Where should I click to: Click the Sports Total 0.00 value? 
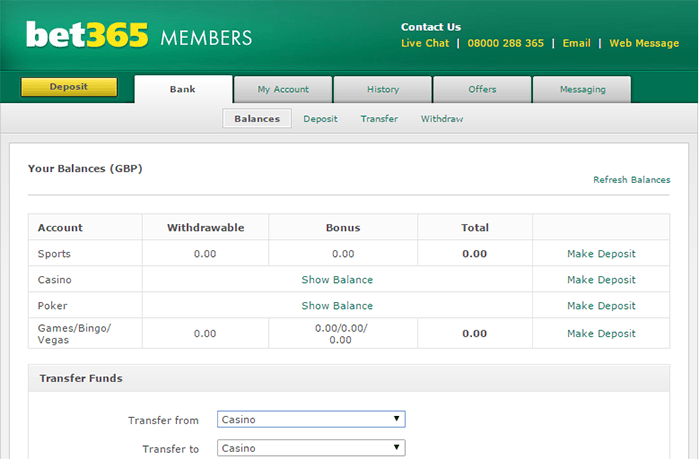pos(474,254)
